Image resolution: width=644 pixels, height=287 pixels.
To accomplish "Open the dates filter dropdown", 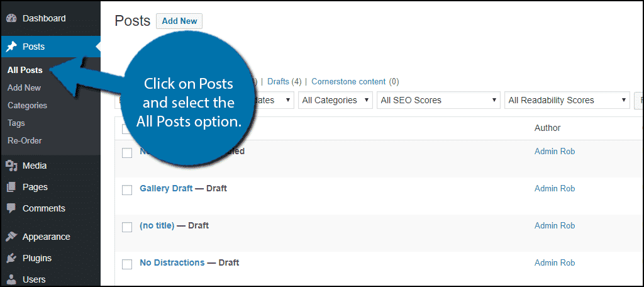I will coord(273,100).
